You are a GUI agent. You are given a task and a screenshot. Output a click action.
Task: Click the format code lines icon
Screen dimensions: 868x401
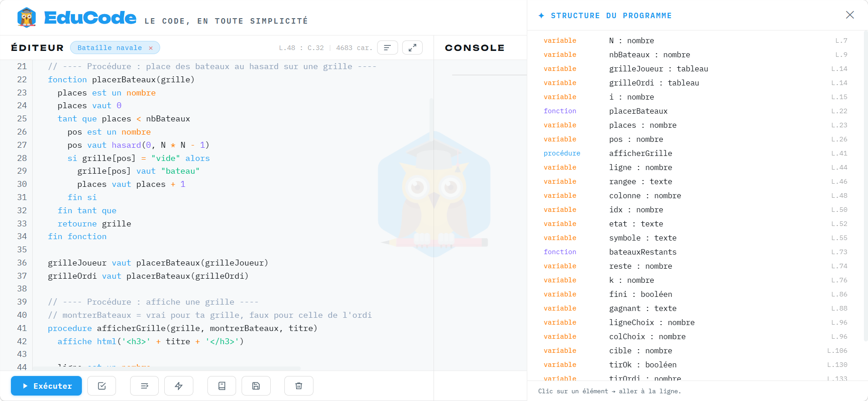click(145, 386)
